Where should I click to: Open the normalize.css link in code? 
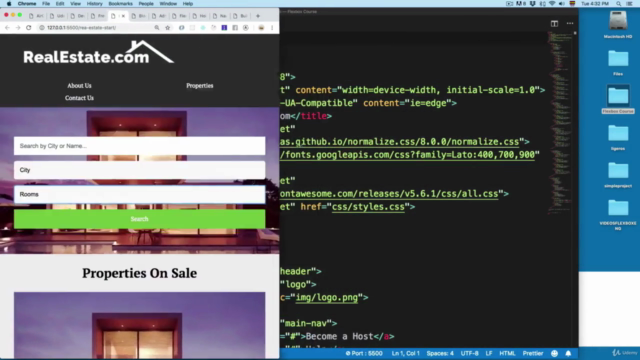click(399, 142)
